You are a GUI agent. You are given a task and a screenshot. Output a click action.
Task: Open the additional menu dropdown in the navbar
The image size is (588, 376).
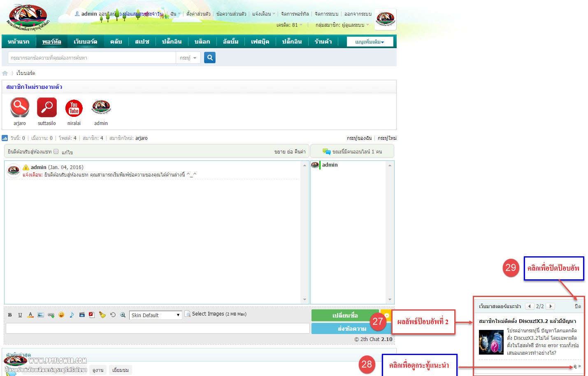370,42
